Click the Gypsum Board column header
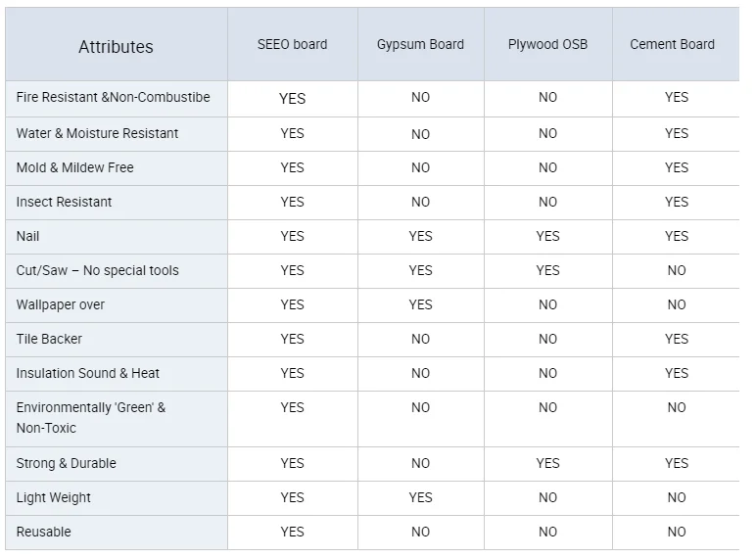The image size is (756, 558). tap(420, 44)
